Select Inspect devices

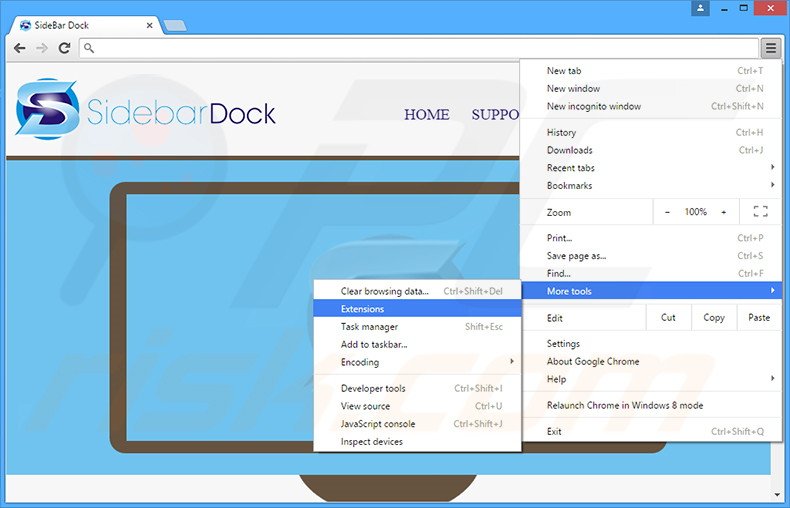pos(417,441)
